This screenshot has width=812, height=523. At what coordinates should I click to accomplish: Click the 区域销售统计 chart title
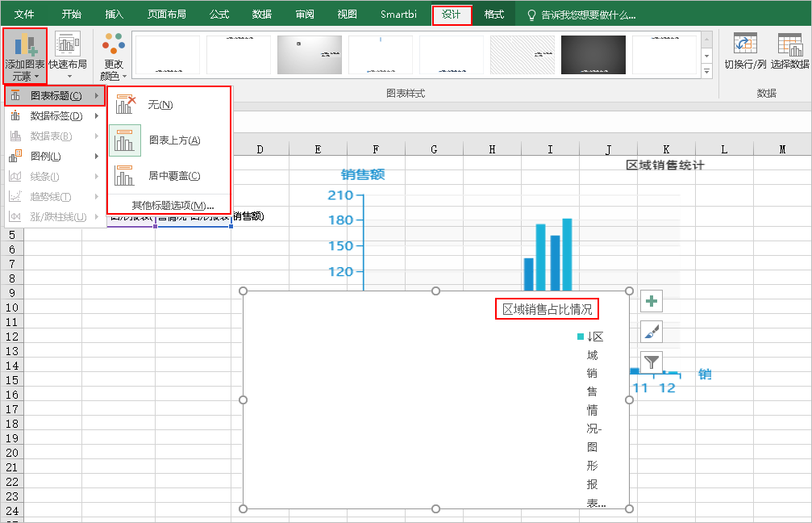(x=665, y=165)
